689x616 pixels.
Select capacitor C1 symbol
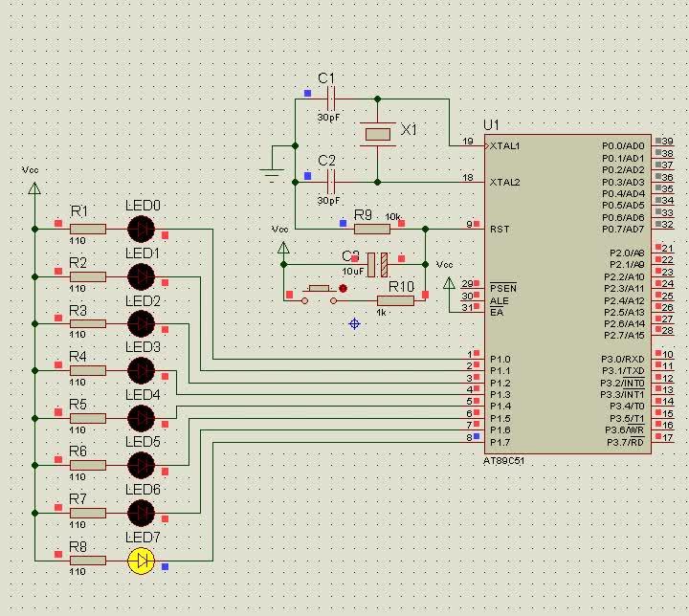coord(331,98)
